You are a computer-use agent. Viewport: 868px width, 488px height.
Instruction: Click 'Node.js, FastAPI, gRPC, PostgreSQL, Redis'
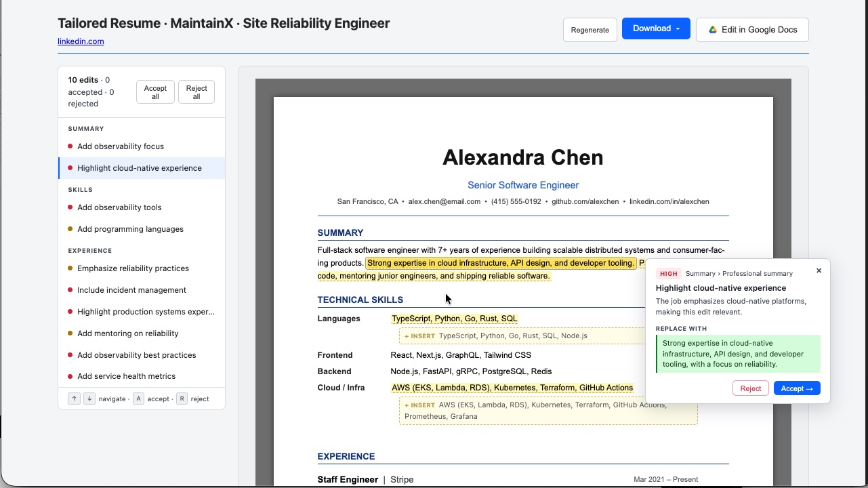click(472, 371)
